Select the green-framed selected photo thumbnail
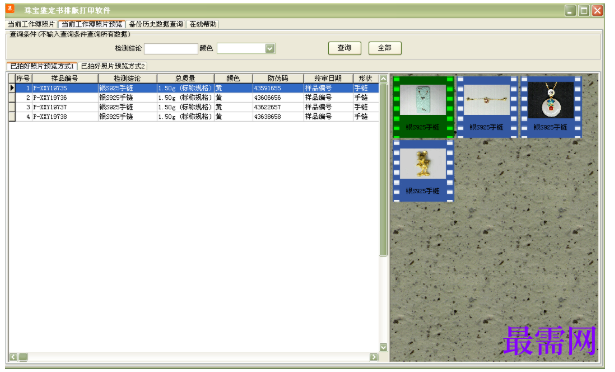This screenshot has width=615, height=372. (x=423, y=106)
